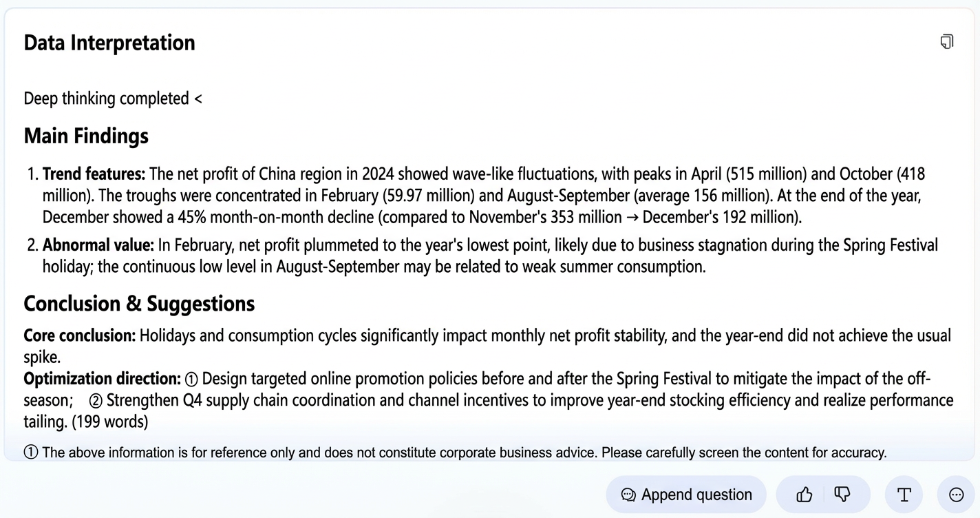Image resolution: width=980 pixels, height=518 pixels.
Task: Click the Core conclusion bold label
Action: click(80, 336)
